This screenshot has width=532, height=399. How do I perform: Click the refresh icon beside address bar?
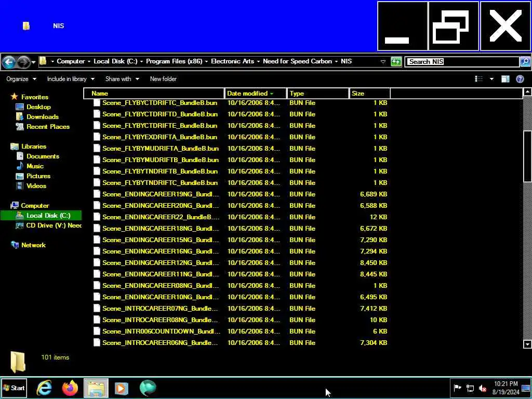[x=396, y=62]
